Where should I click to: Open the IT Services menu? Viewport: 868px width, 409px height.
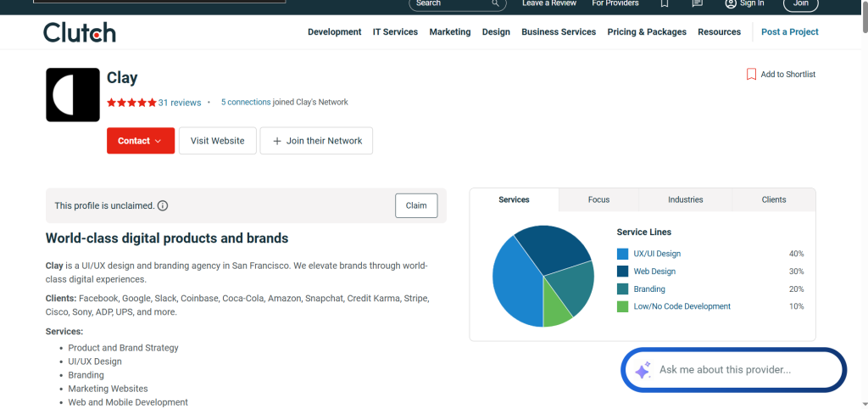click(395, 32)
